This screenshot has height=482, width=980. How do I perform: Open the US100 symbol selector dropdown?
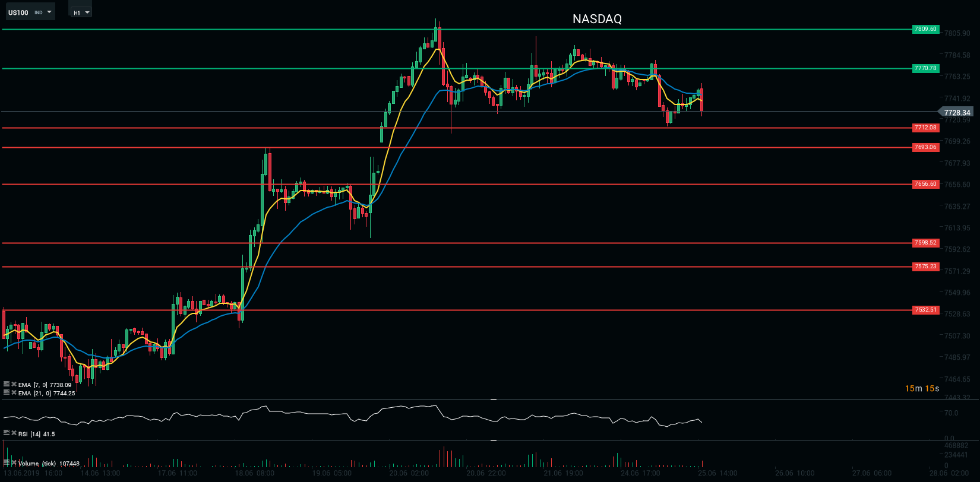coord(30,12)
